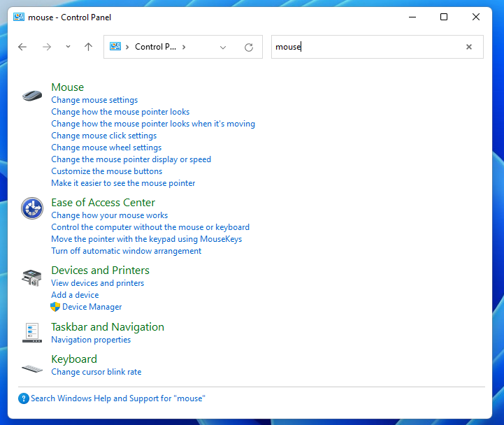Image resolution: width=504 pixels, height=425 pixels.
Task: Open pointer looks when it's moving link
Action: (x=153, y=124)
